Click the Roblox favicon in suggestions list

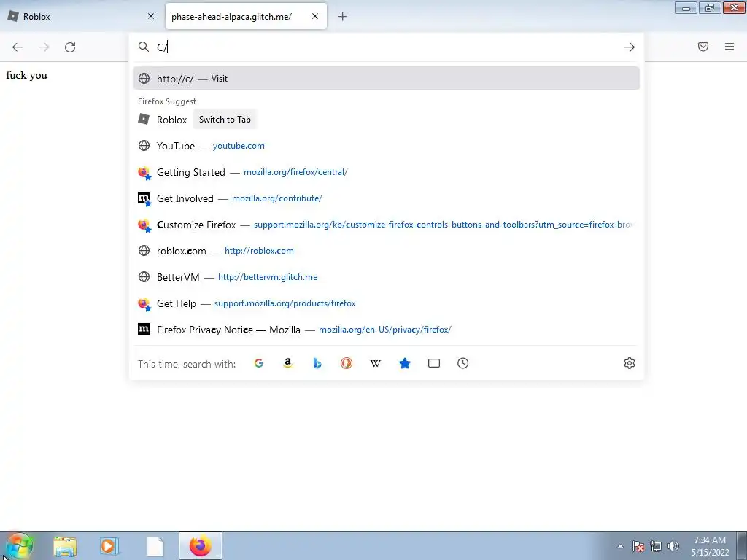coord(144,119)
